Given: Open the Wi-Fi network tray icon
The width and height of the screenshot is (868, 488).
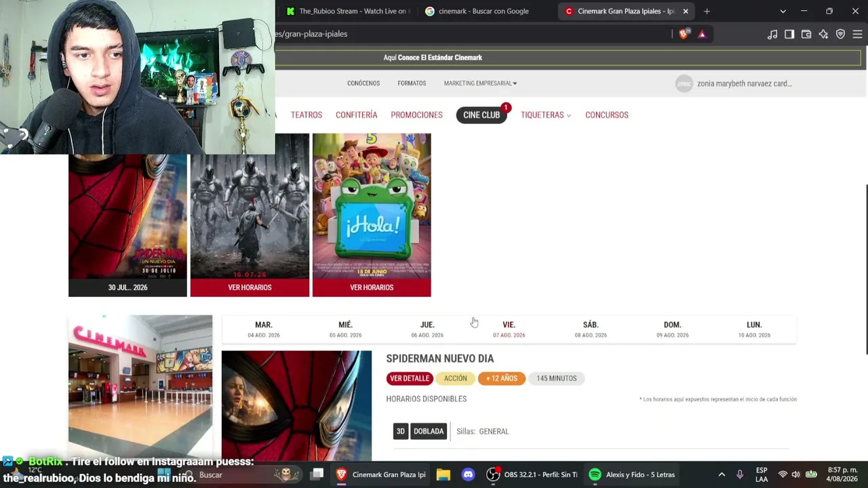Looking at the screenshot, I should pos(783,474).
